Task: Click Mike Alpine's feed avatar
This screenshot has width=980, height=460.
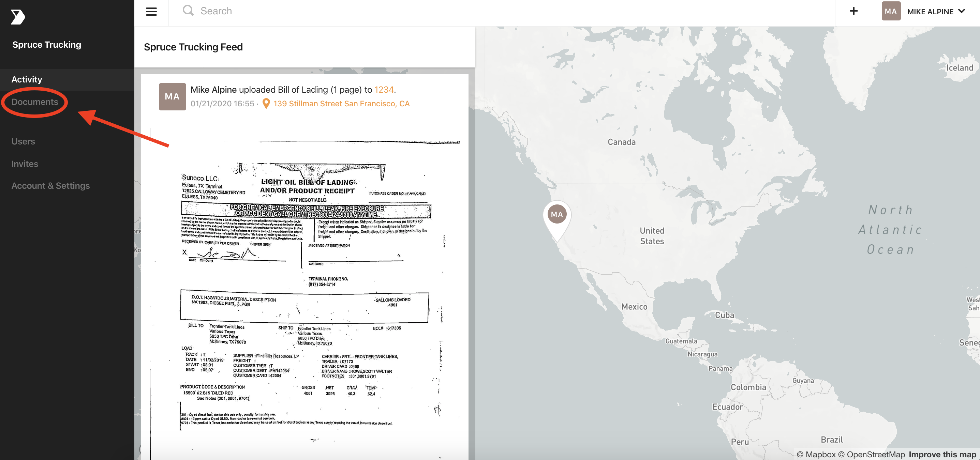Action: 172,96
